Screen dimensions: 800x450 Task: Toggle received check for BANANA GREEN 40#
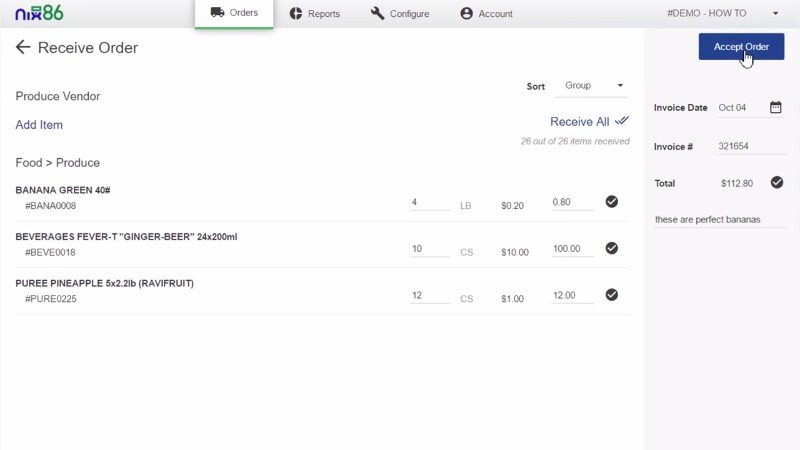coord(612,202)
